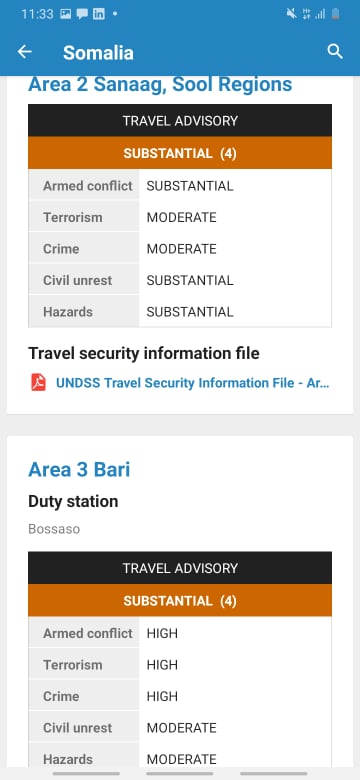Image resolution: width=360 pixels, height=780 pixels.
Task: Open Area 3 Bari heading link
Action: [79, 470]
